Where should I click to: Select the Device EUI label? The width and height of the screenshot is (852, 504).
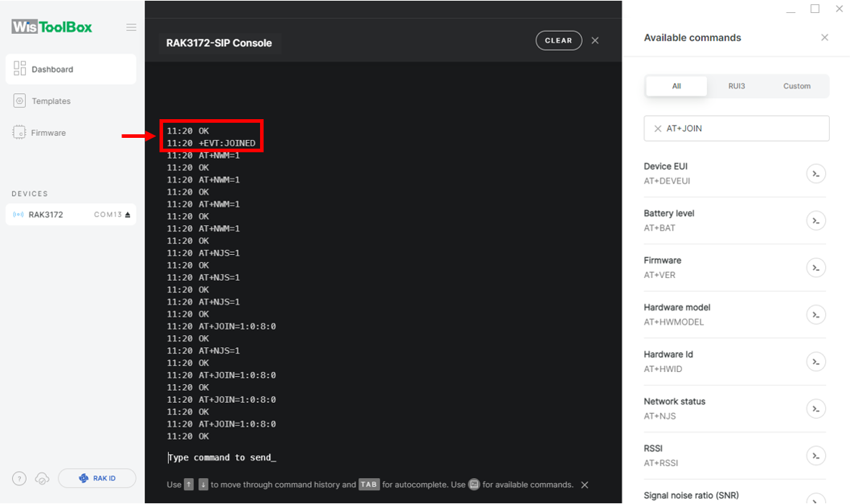(x=666, y=166)
